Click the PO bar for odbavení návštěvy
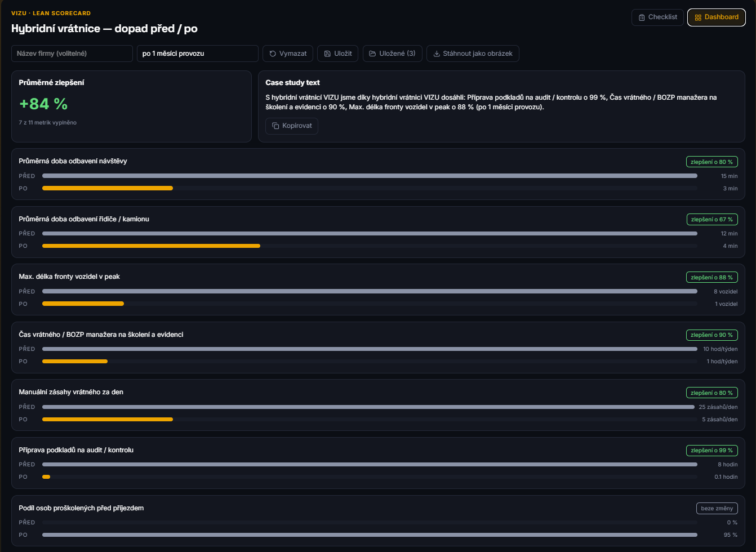 tap(108, 188)
